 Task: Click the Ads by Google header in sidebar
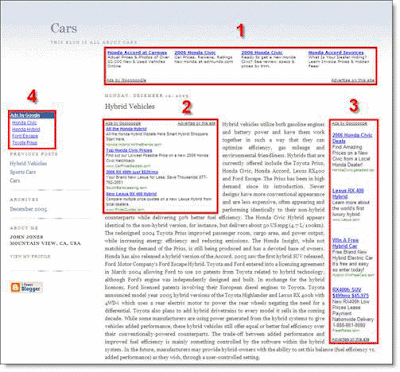pyautogui.click(x=32, y=115)
